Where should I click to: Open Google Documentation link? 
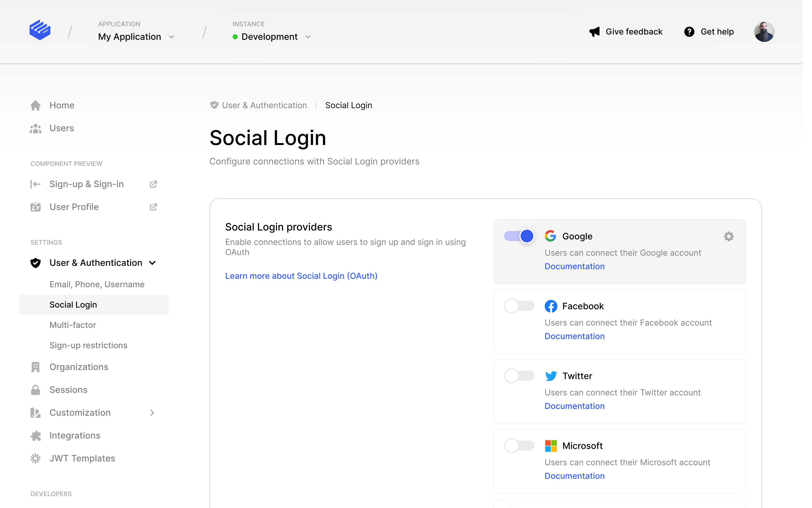(575, 266)
